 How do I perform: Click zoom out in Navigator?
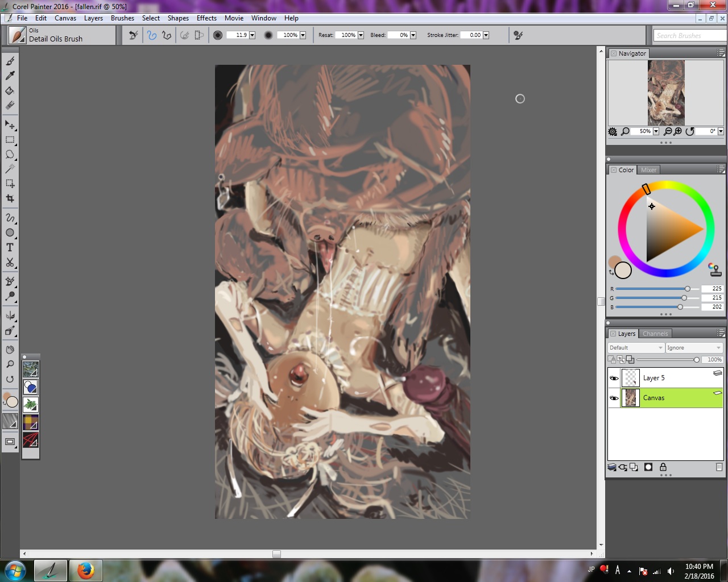(x=668, y=131)
